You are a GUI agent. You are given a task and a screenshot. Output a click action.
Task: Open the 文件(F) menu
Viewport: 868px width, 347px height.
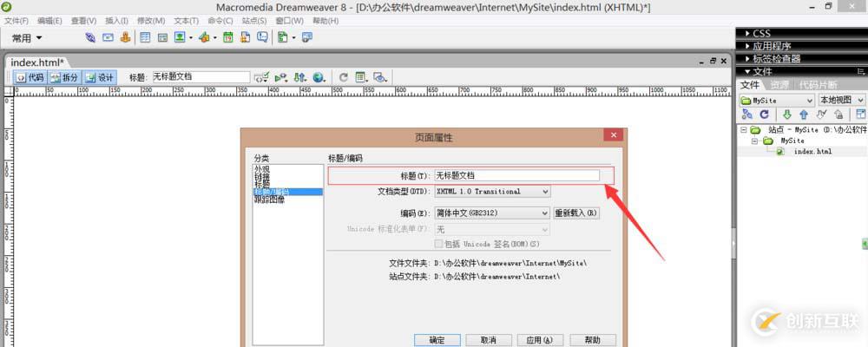[16, 21]
